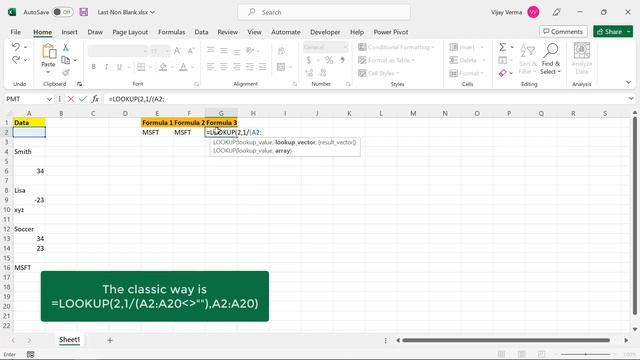This screenshot has width=640, height=360.
Task: Select the Sheet1 tab
Action: (x=69, y=340)
